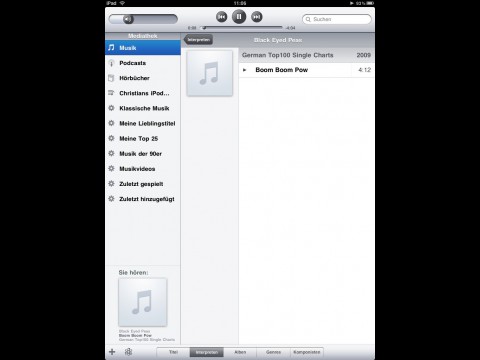Switch to the Interpreten tab

click(x=207, y=352)
